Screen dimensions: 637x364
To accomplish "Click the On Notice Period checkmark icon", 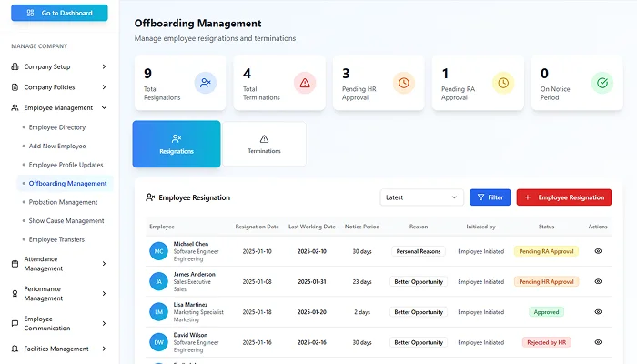I will 602,83.
